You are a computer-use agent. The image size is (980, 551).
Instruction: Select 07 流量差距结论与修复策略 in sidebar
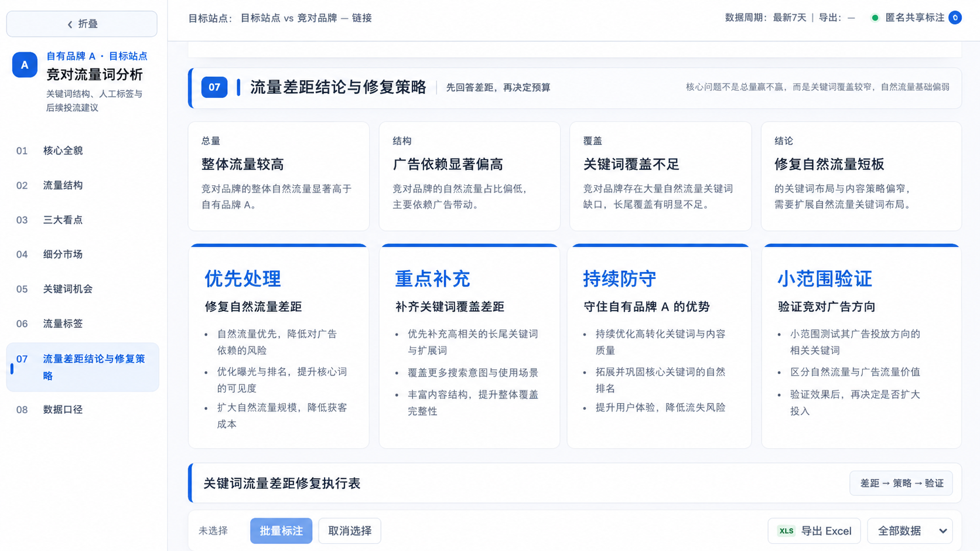pos(82,367)
